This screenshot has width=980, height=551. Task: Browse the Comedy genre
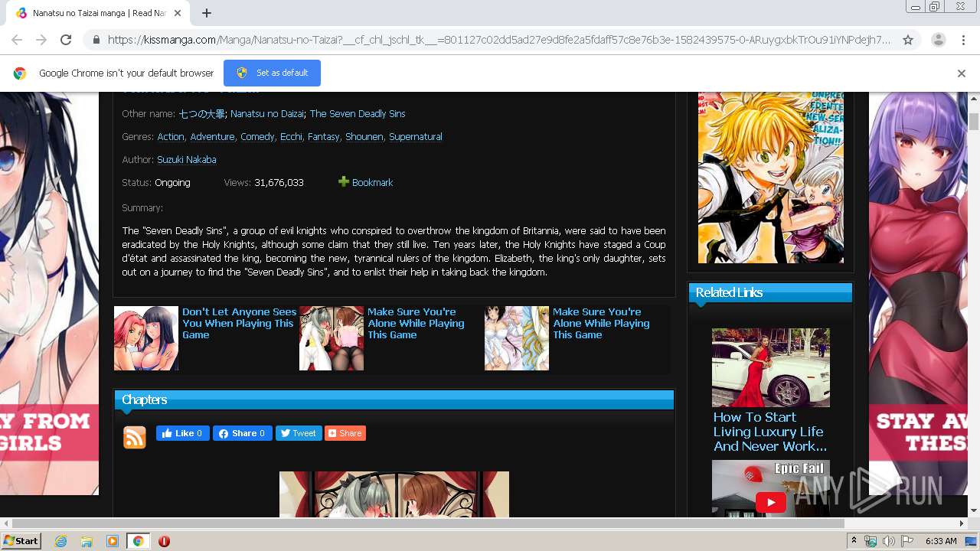pyautogui.click(x=257, y=136)
